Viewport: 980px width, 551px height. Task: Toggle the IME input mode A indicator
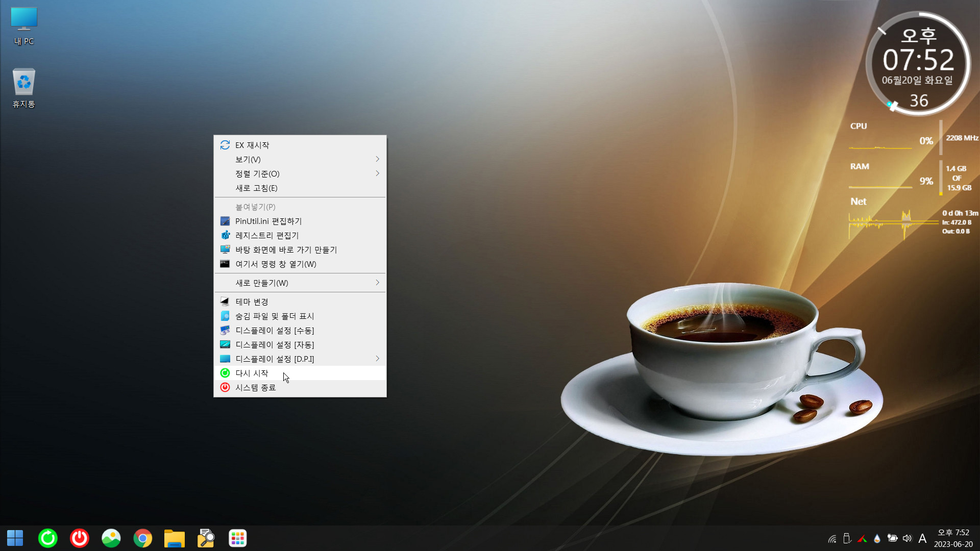tap(922, 538)
